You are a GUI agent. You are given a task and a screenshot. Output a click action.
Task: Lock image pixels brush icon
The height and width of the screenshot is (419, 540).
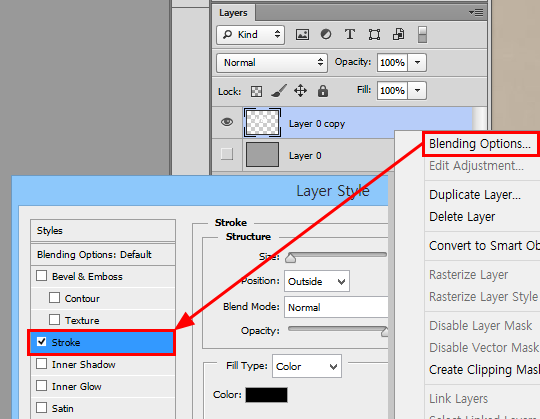[279, 91]
